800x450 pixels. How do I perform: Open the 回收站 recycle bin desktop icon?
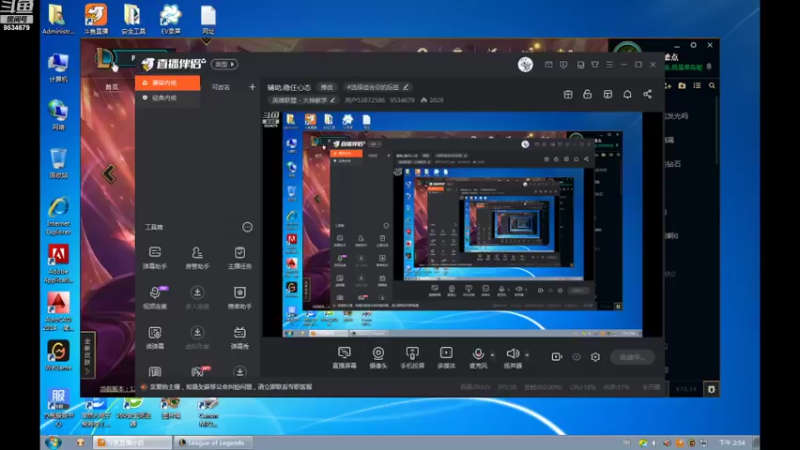point(58,163)
